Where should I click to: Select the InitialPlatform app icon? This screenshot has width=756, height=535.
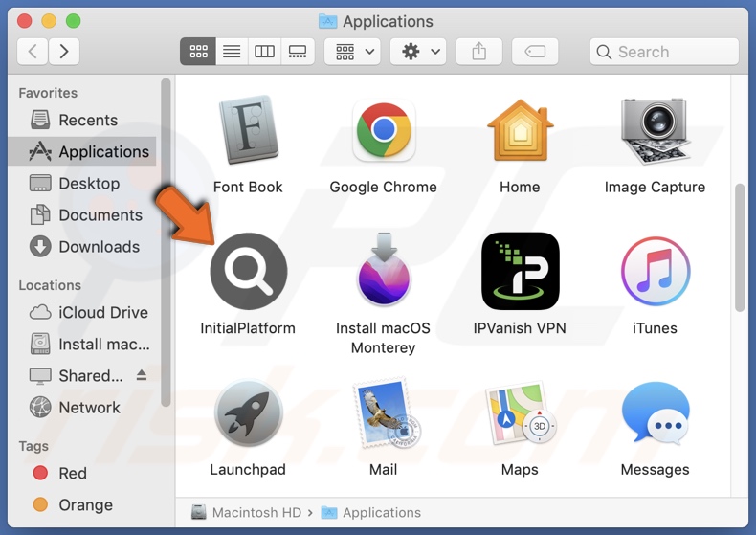pyautogui.click(x=248, y=271)
